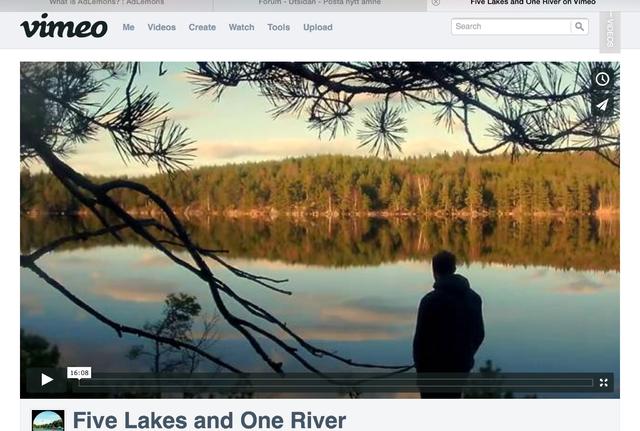Seek in the video progress bar
The width and height of the screenshot is (640, 431).
tap(336, 383)
